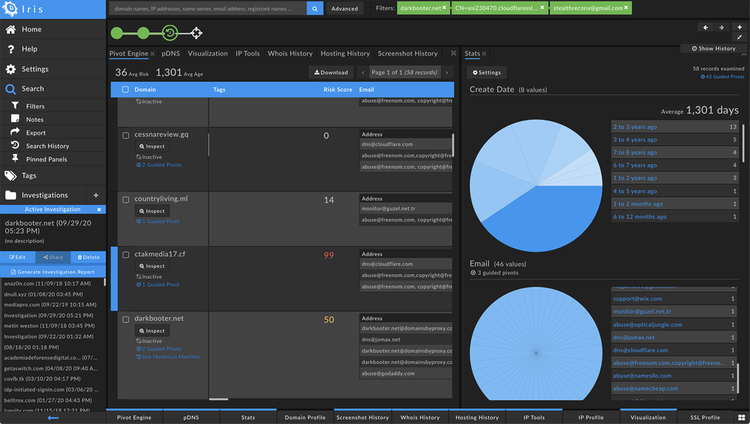Screen dimensions: 750x424
Task: Click the blue search magnifier button
Action: pos(315,8)
